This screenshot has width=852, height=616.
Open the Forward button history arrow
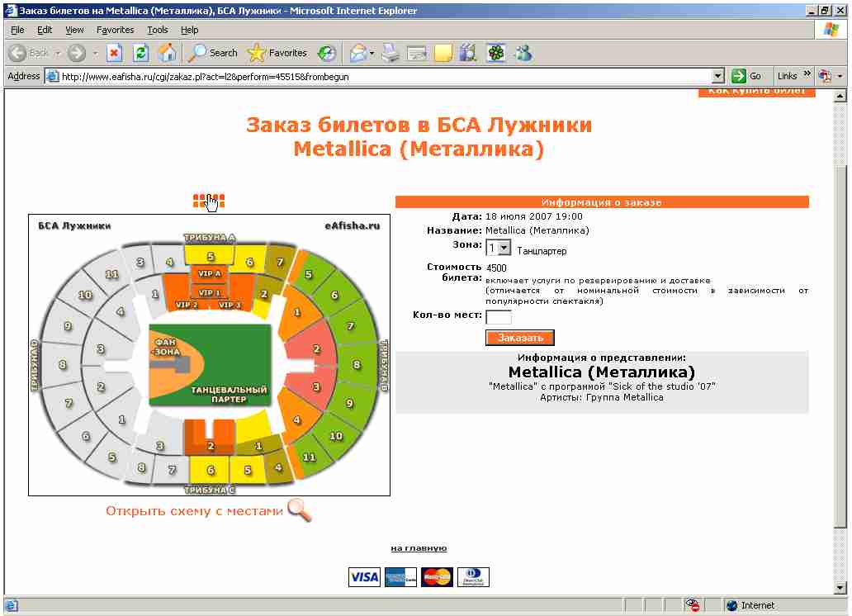95,54
